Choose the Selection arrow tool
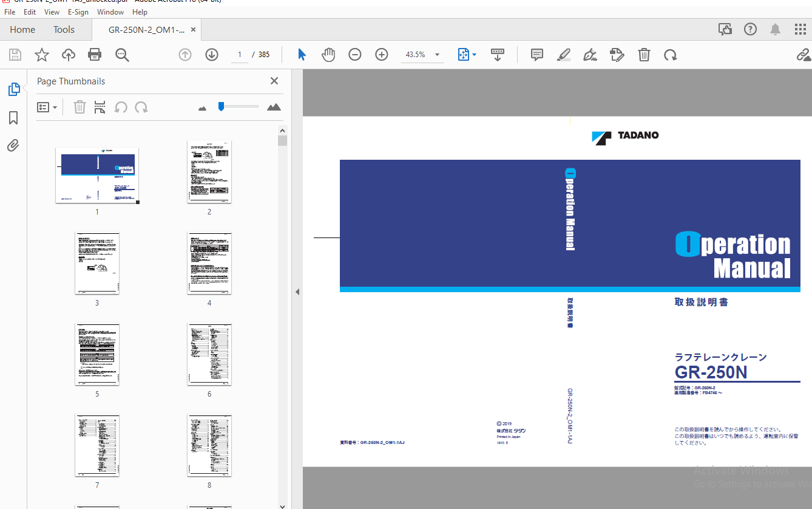 302,55
